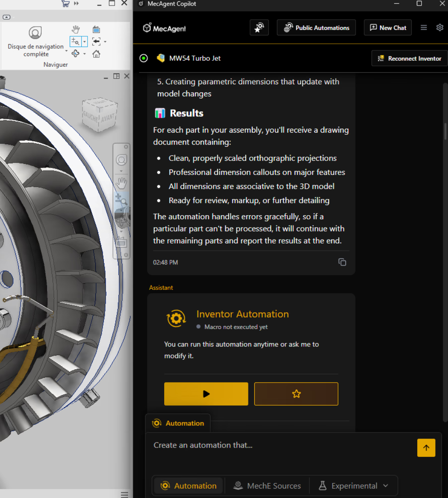Select the Pan hand tool in Inventor ribbon

(76, 30)
